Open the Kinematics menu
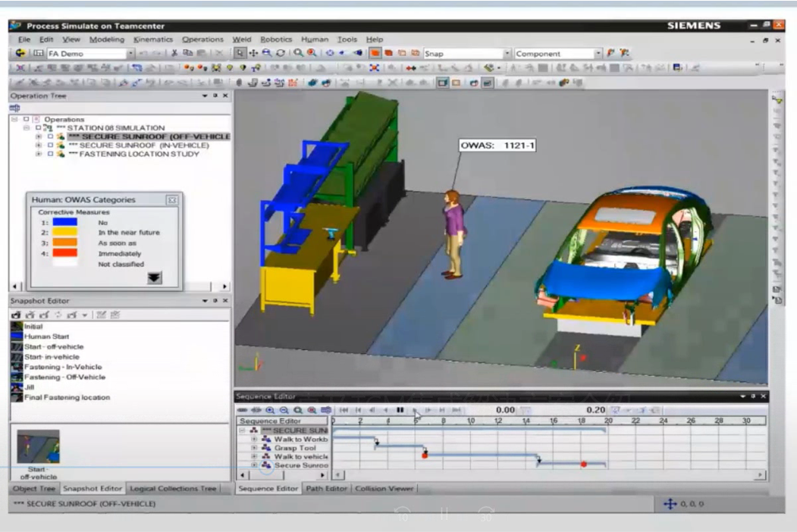 153,39
